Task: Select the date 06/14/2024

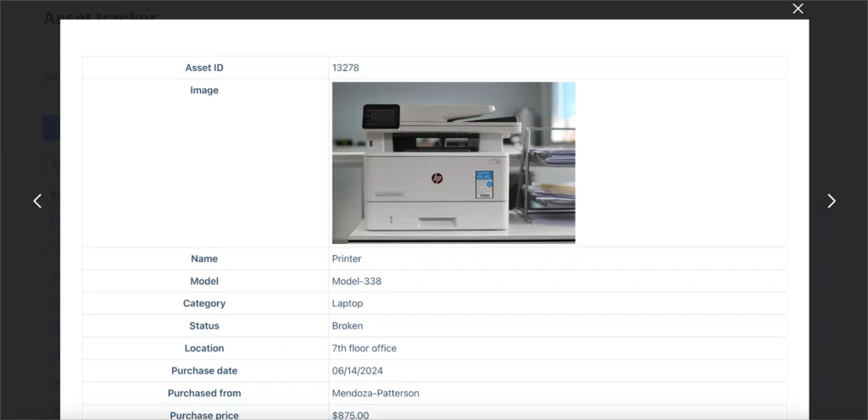Action: (x=358, y=371)
